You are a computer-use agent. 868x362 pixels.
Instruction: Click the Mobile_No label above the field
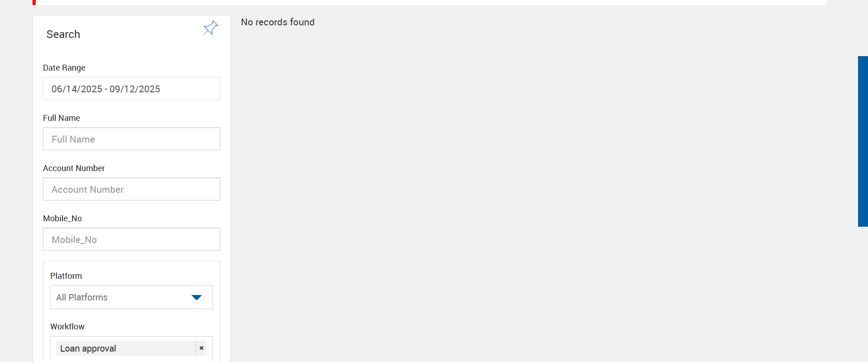pos(62,219)
